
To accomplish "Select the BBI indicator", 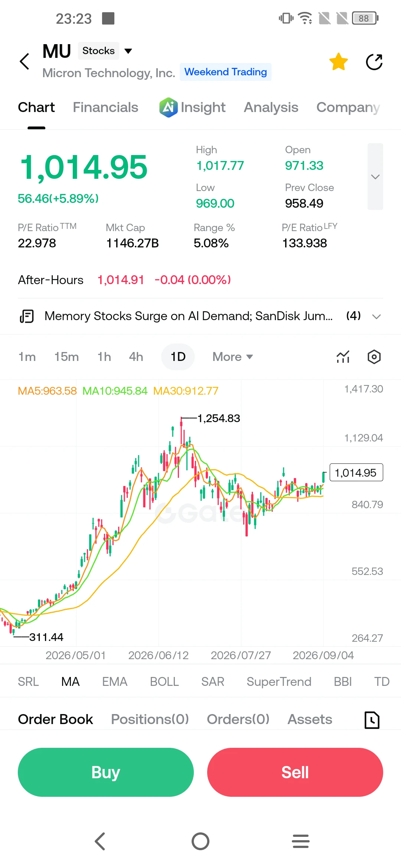I will click(343, 682).
